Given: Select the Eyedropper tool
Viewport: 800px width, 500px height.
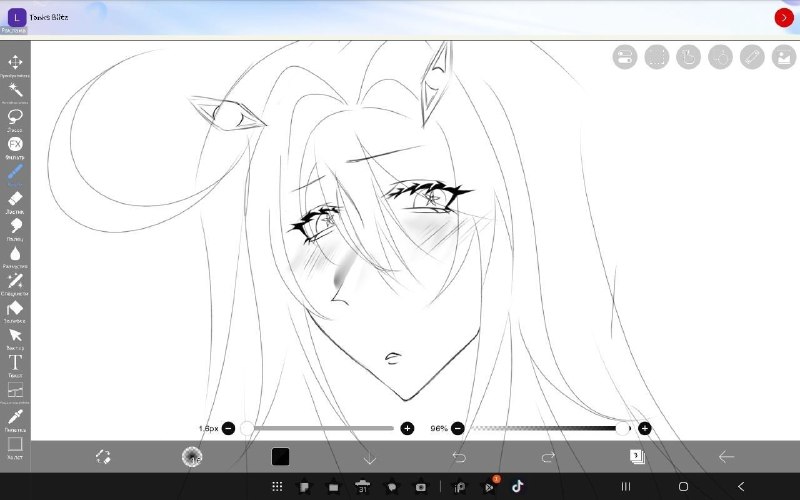Looking at the screenshot, I should click(x=15, y=417).
